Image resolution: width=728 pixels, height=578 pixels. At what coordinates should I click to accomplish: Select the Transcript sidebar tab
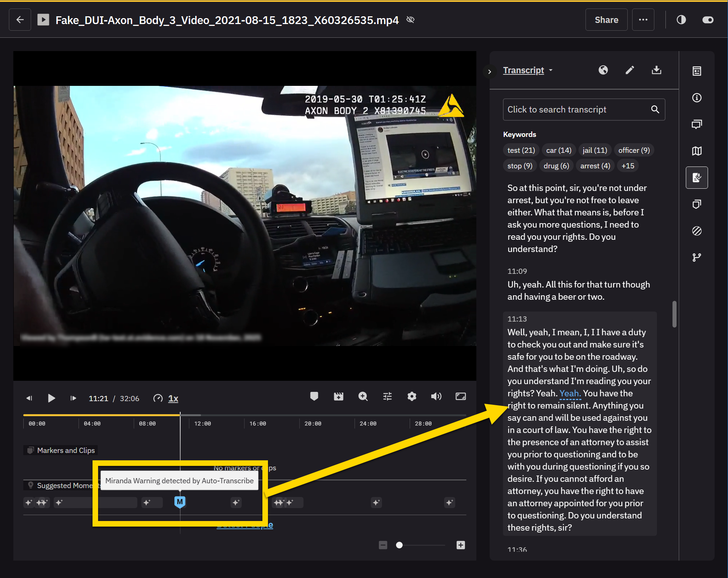(697, 177)
